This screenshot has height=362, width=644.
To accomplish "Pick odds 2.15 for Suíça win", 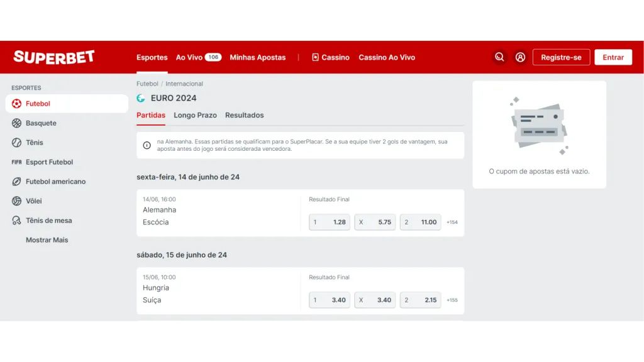I will (x=420, y=300).
